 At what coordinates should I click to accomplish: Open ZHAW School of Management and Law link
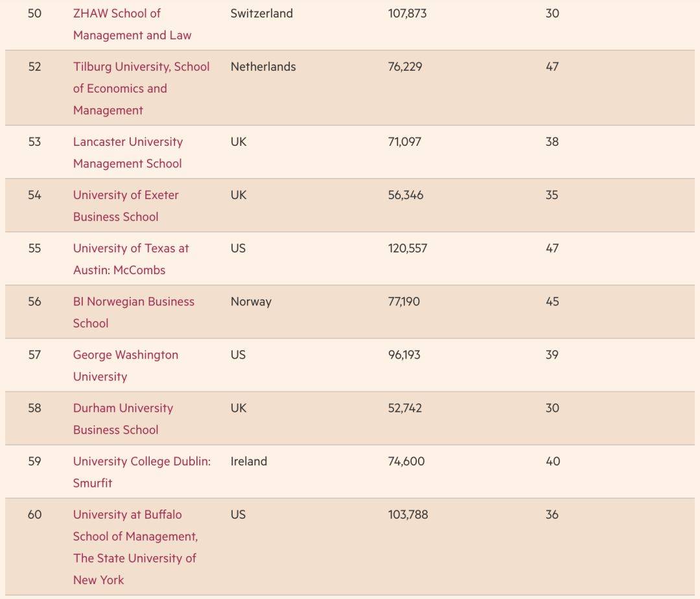point(132,24)
